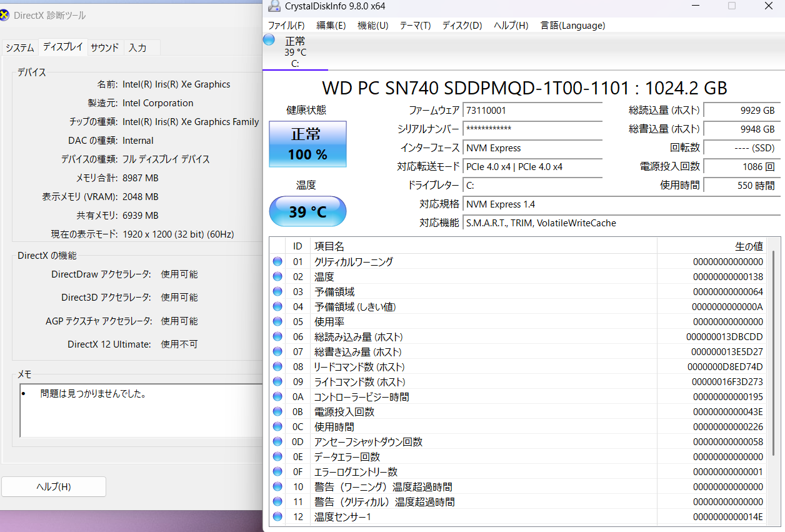Click 対応機能 field S.M.A.R.T., TRIM
Image resolution: width=785 pixels, height=532 pixels.
point(622,223)
